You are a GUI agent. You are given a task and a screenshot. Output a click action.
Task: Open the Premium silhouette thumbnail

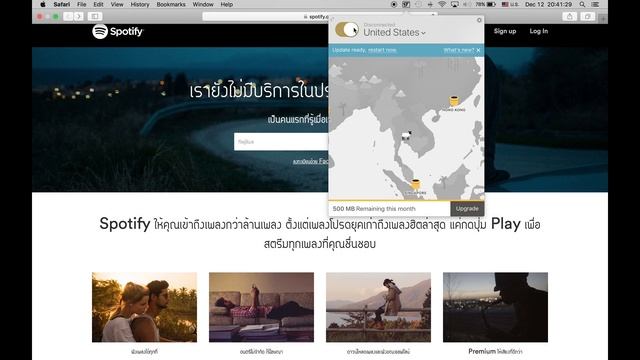tap(496, 307)
